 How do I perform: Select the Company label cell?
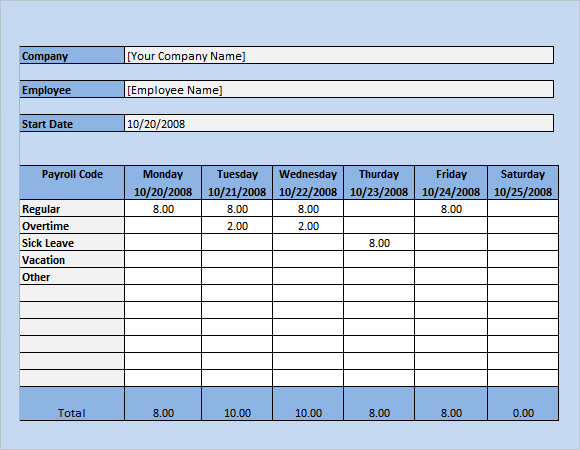click(72, 55)
